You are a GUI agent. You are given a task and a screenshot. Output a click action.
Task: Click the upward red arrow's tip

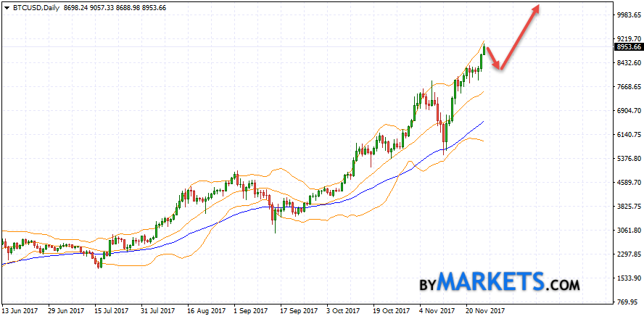tap(537, 7)
